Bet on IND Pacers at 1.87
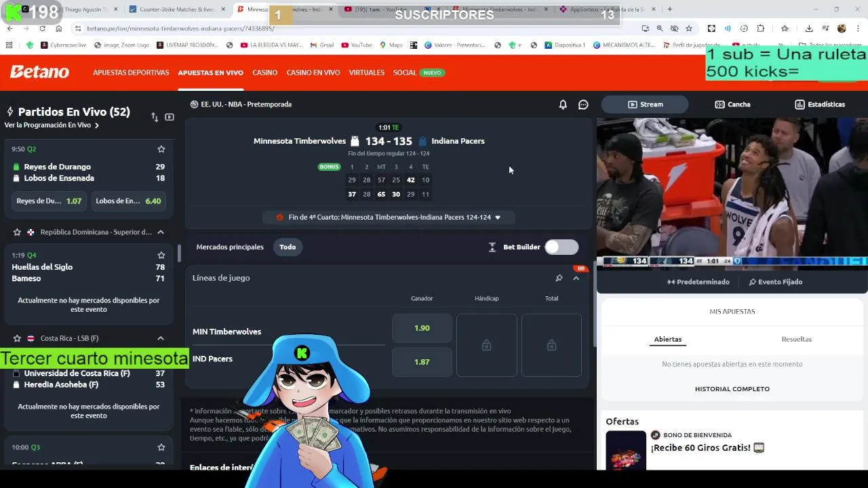Screen dimensions: 868x488 (422, 362)
